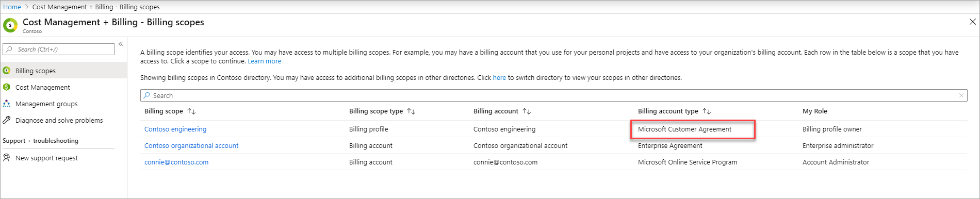
Task: Click the My Role column header
Action: pyautogui.click(x=814, y=111)
